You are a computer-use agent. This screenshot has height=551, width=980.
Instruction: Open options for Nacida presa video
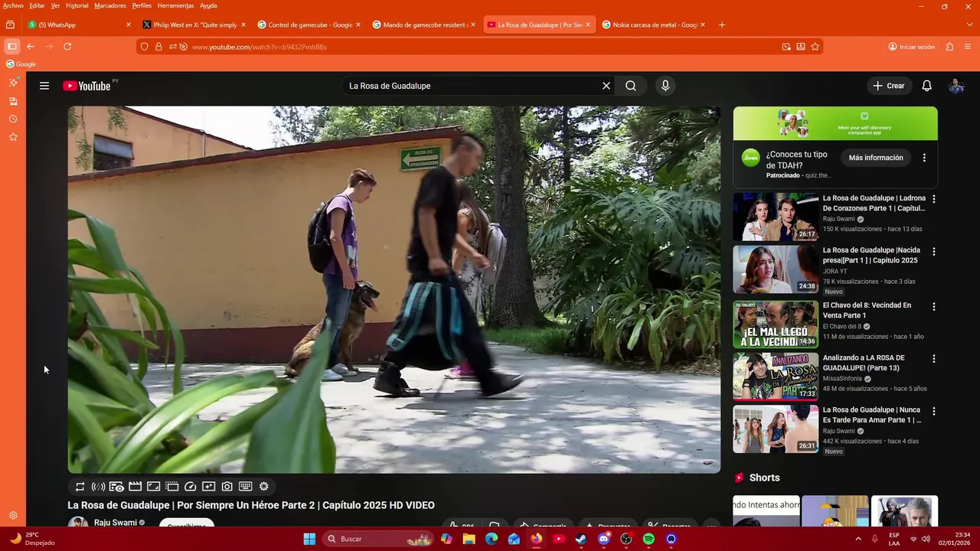tap(933, 251)
